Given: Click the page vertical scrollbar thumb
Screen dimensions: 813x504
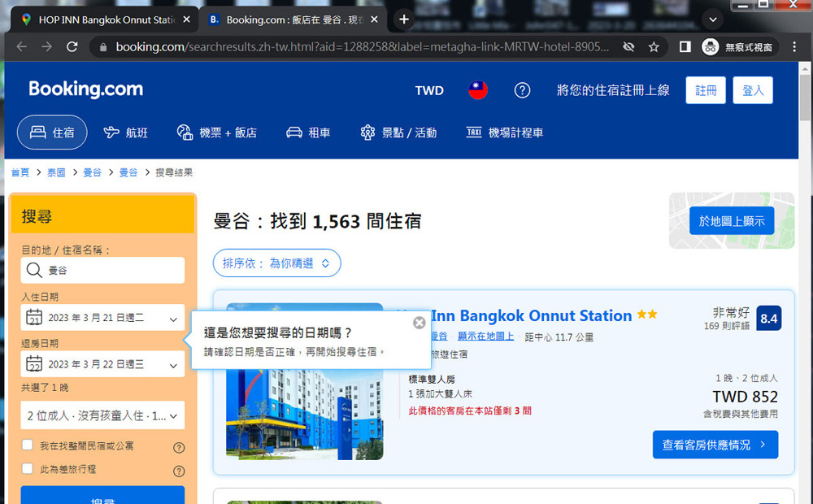Looking at the screenshot, I should (805, 97).
